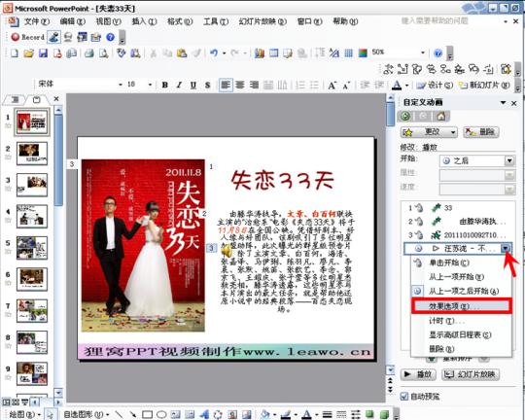Open the 开始 dropdown showing 之后
The width and height of the screenshot is (525, 420).
(x=508, y=161)
